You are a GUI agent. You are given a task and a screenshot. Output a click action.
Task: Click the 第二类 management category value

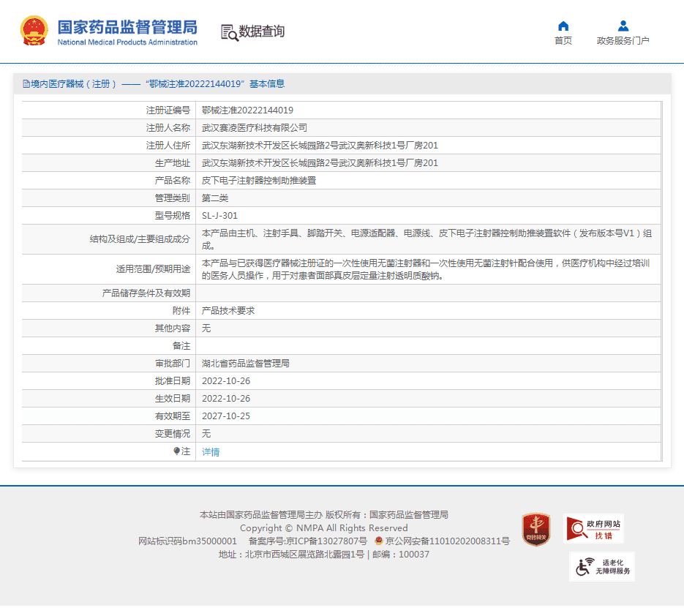[x=215, y=198]
